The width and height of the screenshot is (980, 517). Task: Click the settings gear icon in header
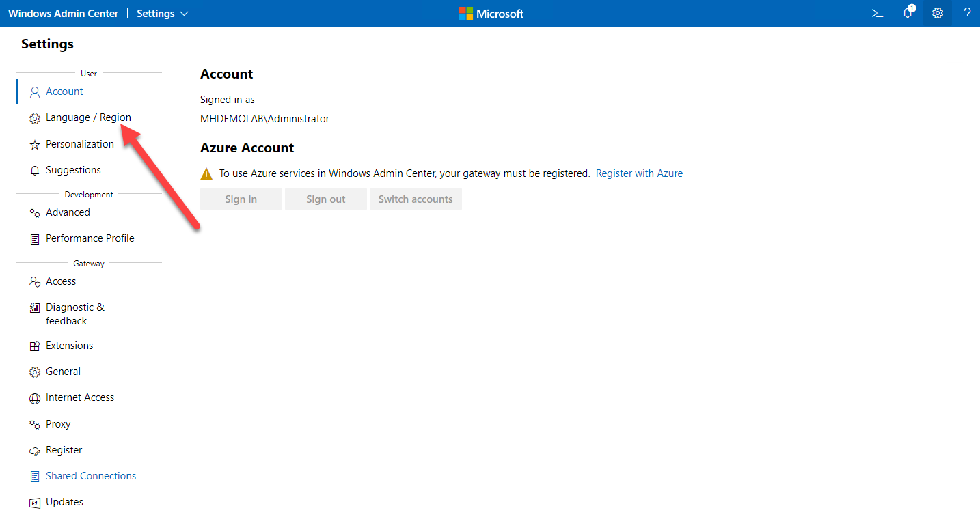tap(938, 13)
